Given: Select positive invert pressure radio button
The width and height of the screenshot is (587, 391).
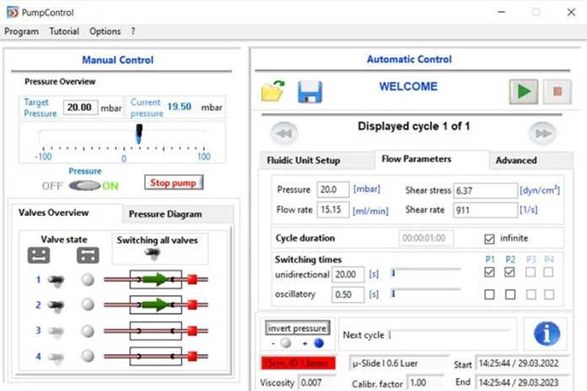Looking at the screenshot, I should pos(319,343).
